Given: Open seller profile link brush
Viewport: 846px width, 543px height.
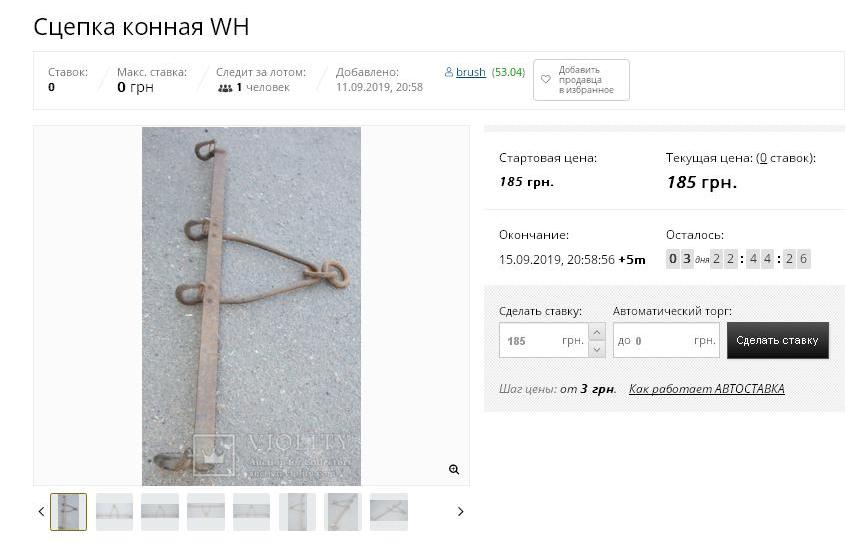Looking at the screenshot, I should click(470, 72).
